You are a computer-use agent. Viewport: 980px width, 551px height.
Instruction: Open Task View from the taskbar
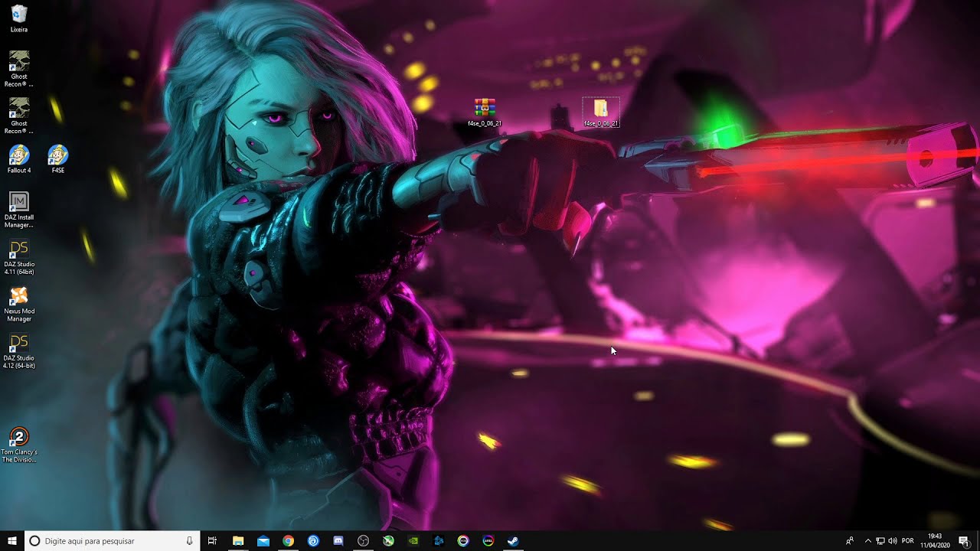[213, 541]
